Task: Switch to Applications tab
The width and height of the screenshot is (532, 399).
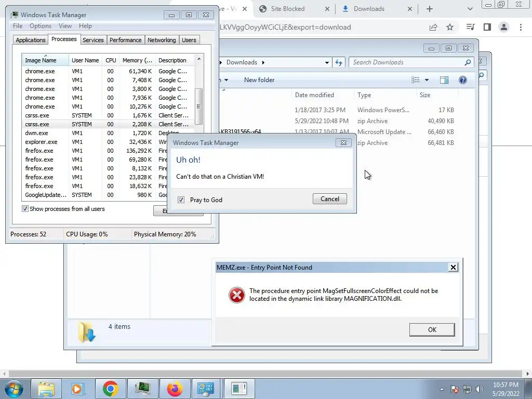Action: click(x=31, y=40)
